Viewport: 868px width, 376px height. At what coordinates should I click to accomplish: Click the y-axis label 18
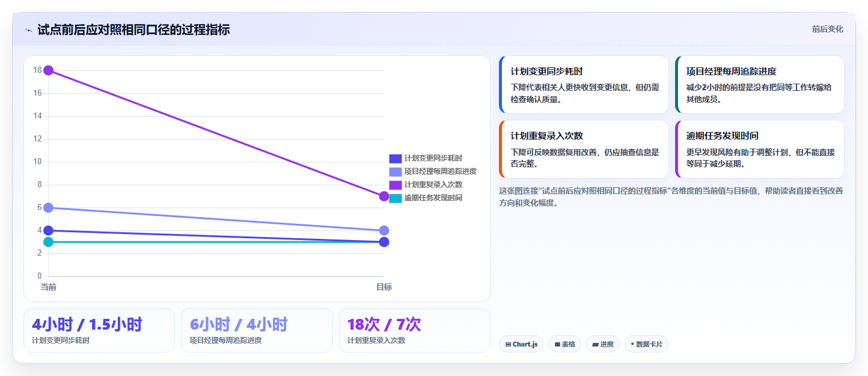point(37,70)
